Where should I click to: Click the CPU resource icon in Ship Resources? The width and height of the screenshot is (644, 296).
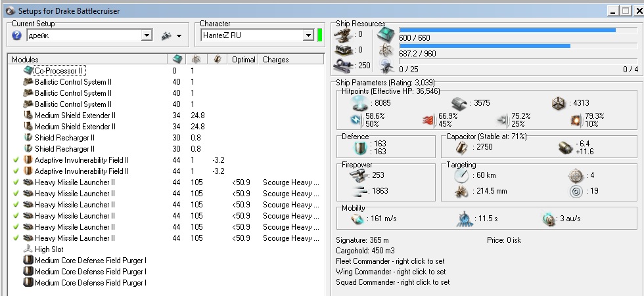coord(386,35)
